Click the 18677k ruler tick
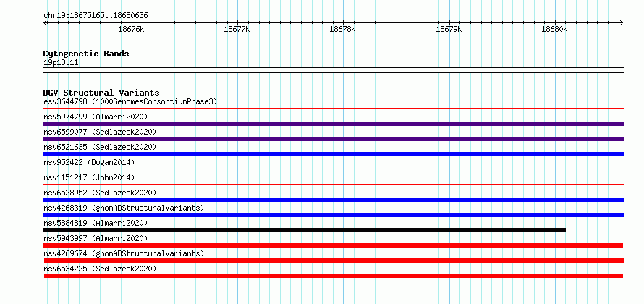This screenshot has height=304, width=644. [237, 29]
